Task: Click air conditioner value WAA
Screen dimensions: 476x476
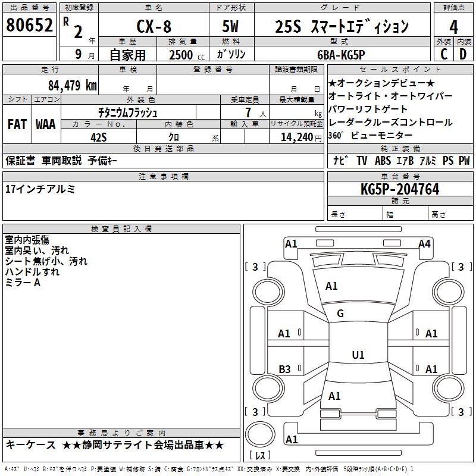Action: [x=46, y=124]
